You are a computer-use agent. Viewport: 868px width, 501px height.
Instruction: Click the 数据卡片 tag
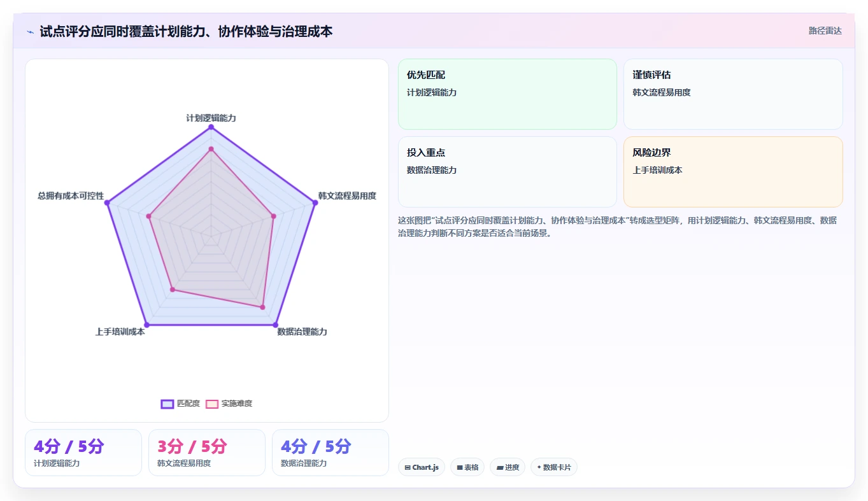[x=554, y=467]
